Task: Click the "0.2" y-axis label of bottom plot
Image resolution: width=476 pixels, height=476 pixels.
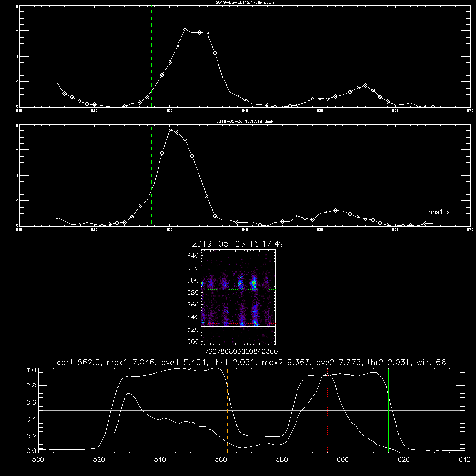Action: [x=31, y=436]
